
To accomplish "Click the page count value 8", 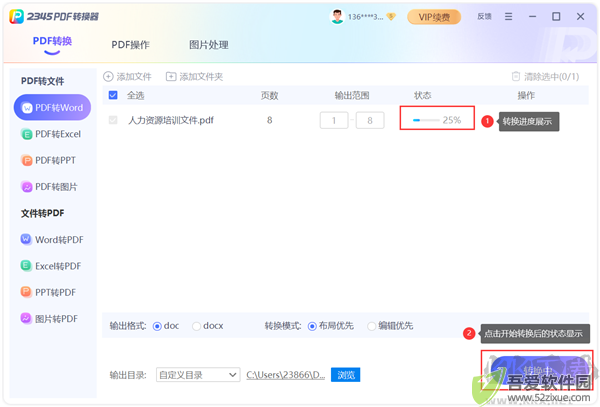I will point(269,120).
